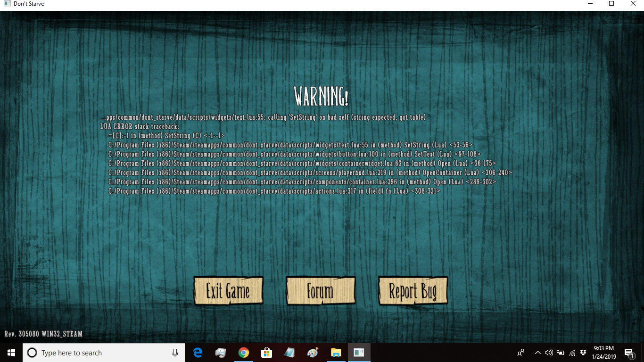
Task: Focus the 'Type here to search' box
Action: coord(104,353)
